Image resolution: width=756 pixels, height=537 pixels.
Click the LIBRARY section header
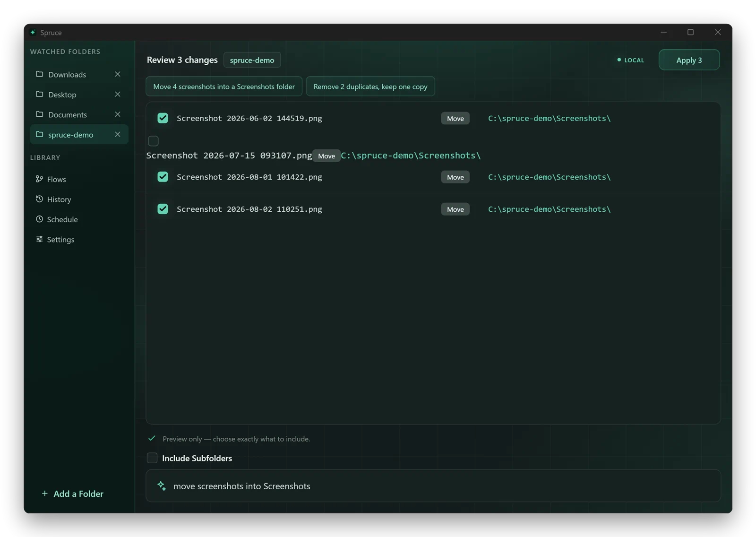pyautogui.click(x=45, y=157)
